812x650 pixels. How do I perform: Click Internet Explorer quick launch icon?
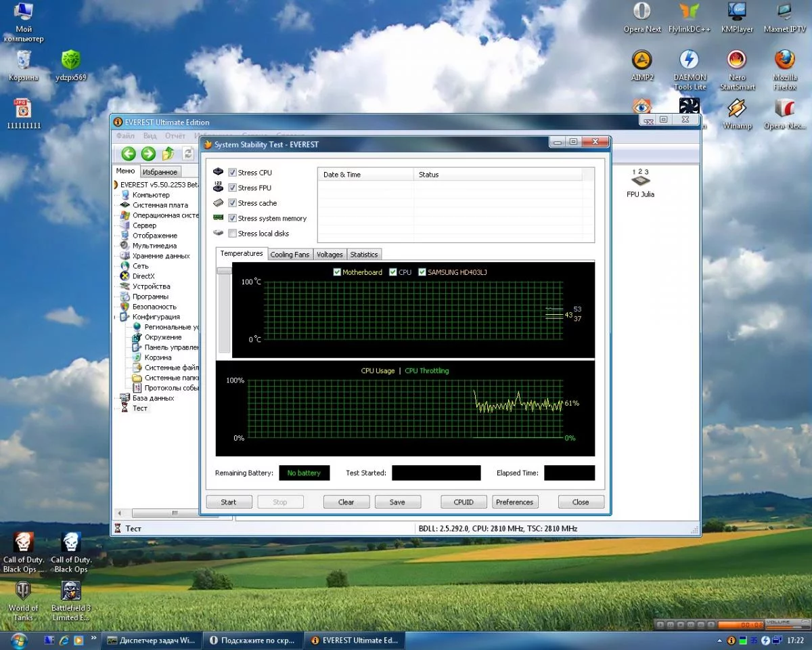pos(64,640)
